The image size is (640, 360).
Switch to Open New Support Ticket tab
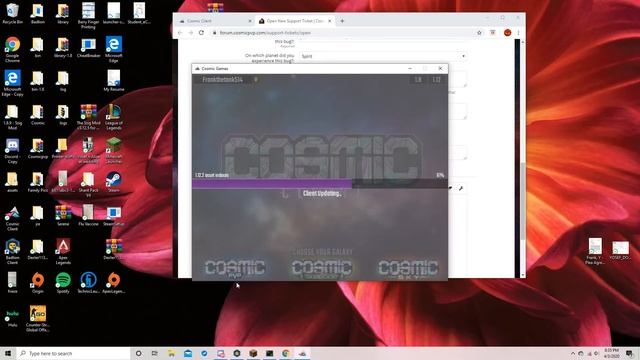coord(295,21)
